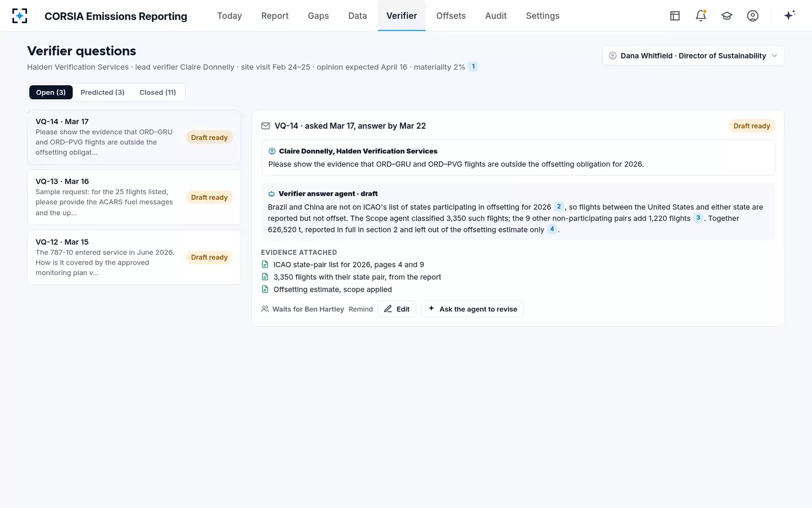Open the Data tab
Image resolution: width=812 pixels, height=508 pixels.
pyautogui.click(x=358, y=16)
